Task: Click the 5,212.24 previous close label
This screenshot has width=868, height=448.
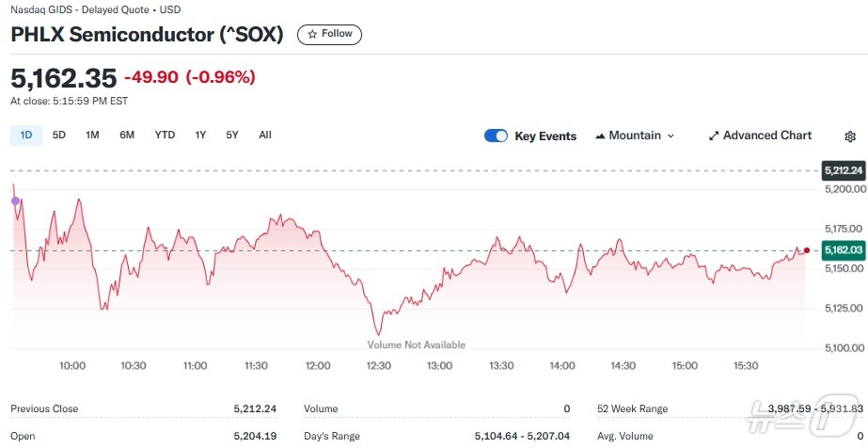Action: click(843, 170)
